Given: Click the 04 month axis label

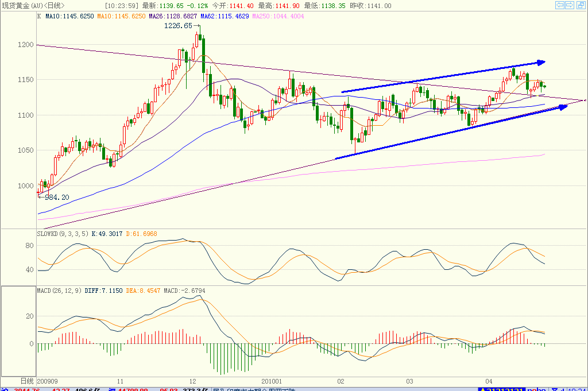Looking at the screenshot, I should [489, 381].
